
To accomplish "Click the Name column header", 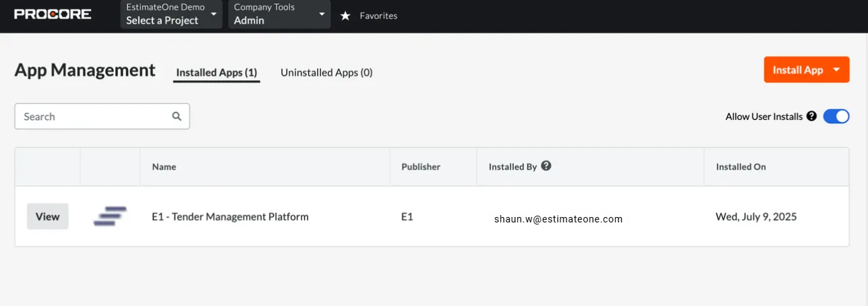I will pyautogui.click(x=164, y=166).
